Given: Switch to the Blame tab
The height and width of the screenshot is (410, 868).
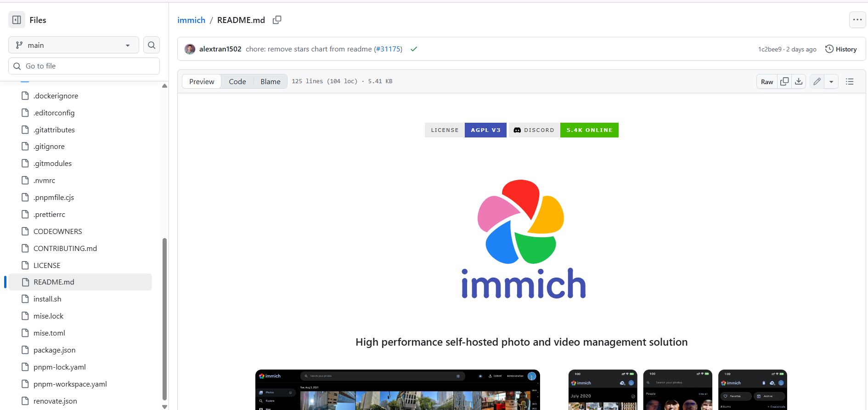Looking at the screenshot, I should click(x=270, y=81).
